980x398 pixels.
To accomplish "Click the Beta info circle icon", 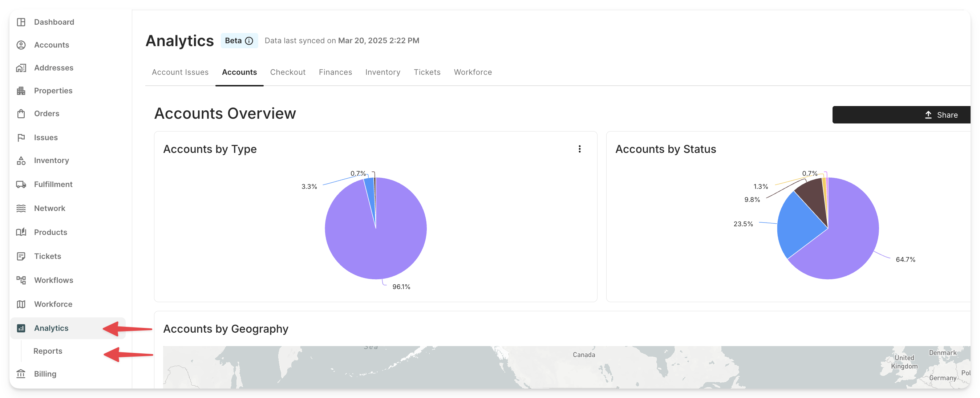I will click(249, 41).
